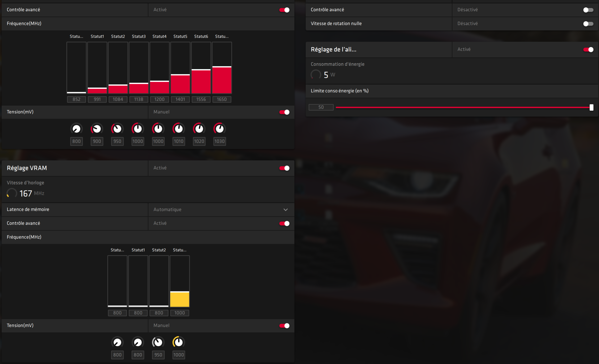Click the GPU voltage knob above 900

[x=97, y=129]
